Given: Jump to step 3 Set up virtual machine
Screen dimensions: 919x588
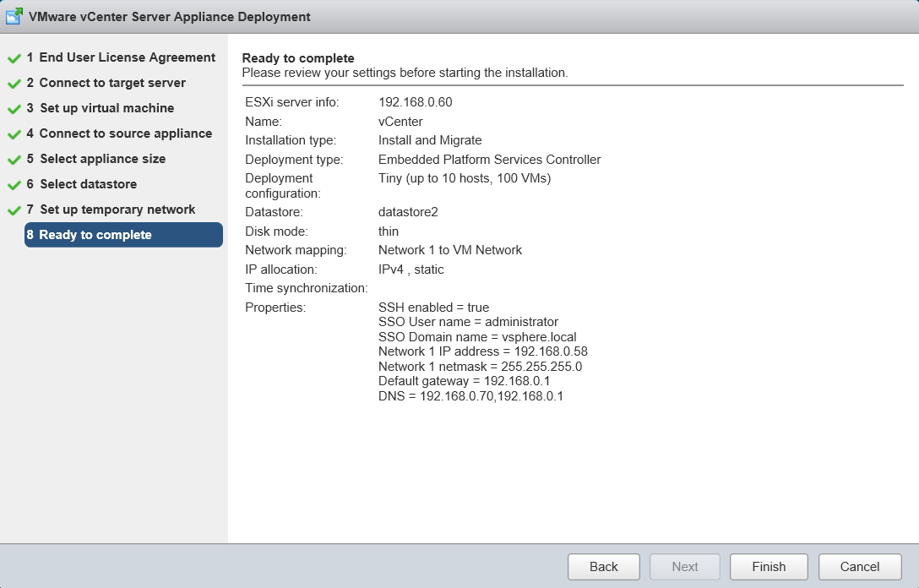Looking at the screenshot, I should coord(106,108).
